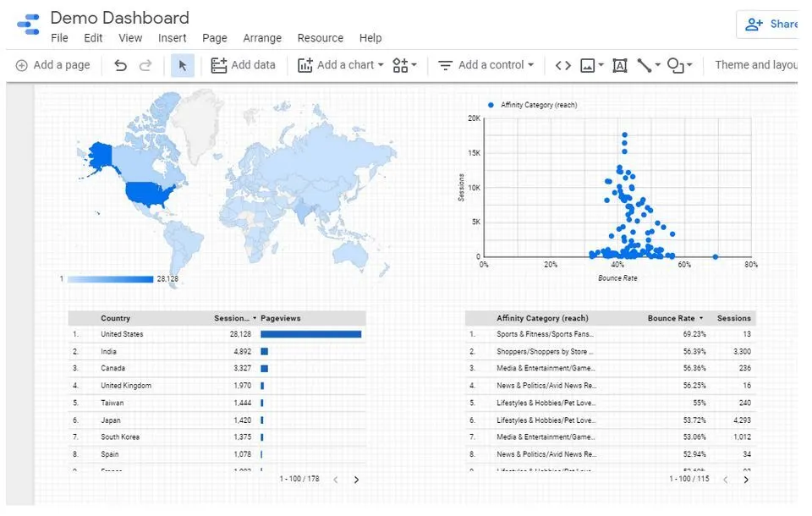Open the community visualizations and components menu
The image size is (812, 516).
404,65
